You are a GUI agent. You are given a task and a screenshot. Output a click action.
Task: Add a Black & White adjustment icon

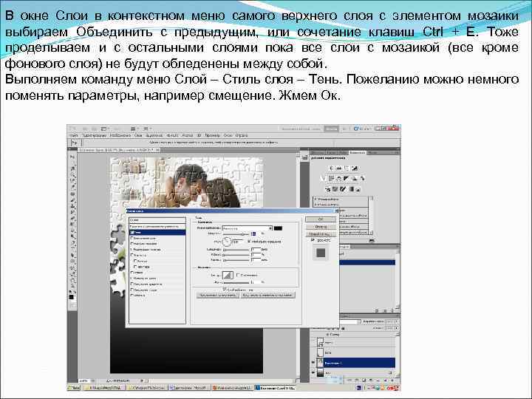point(347,179)
